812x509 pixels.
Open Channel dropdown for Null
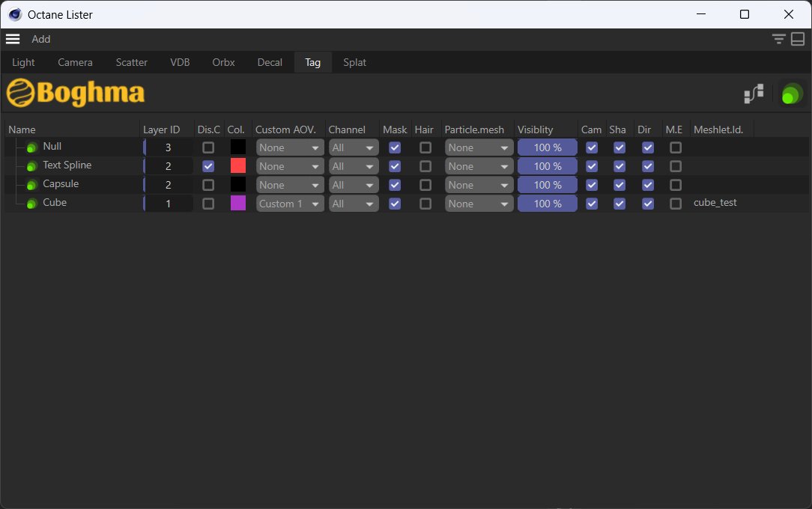pos(354,147)
